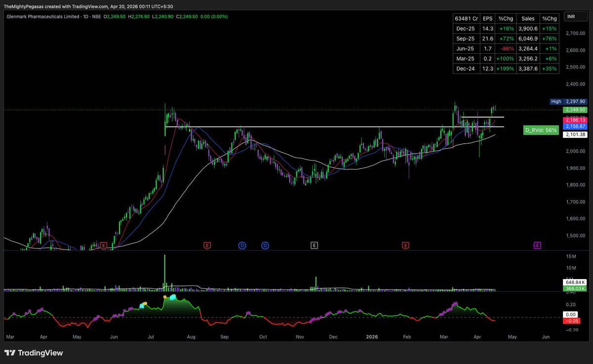Click the +76% sales change cell
593x364 pixels.
tap(550, 39)
